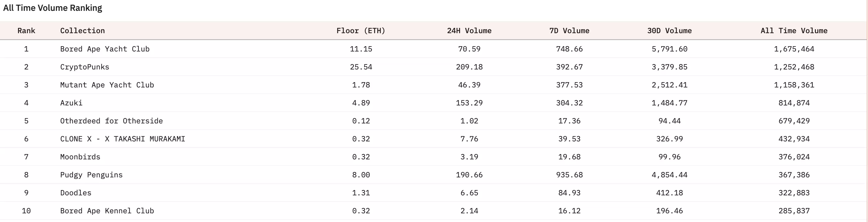Sort by the Collection column header
Viewport: 868px width, 222px height.
pyautogui.click(x=82, y=31)
